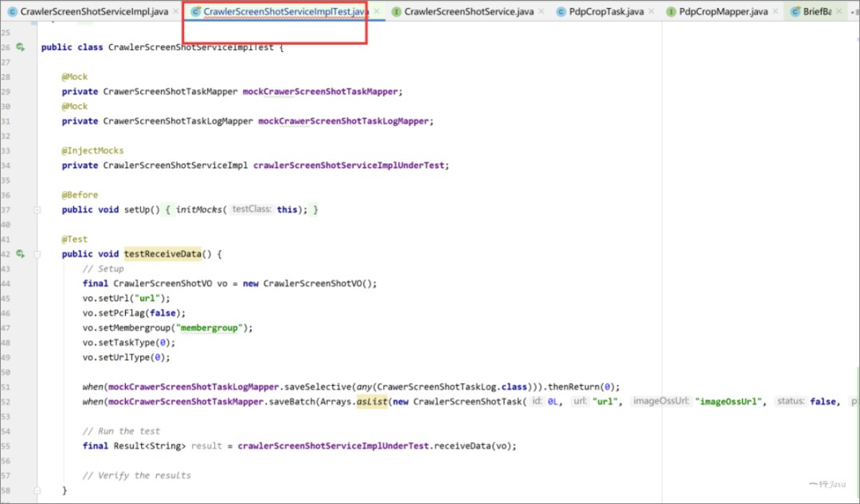Click the status: parameter hint
The image size is (860, 504).
point(791,401)
